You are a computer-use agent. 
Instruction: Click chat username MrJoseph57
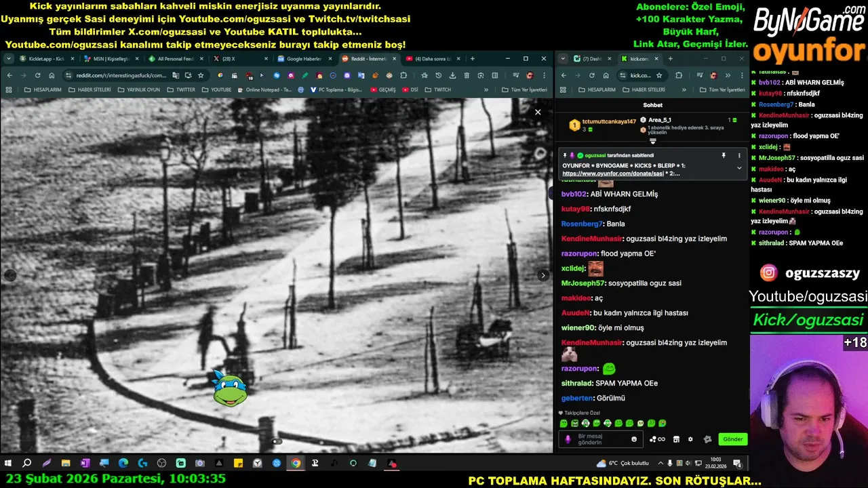tap(583, 283)
